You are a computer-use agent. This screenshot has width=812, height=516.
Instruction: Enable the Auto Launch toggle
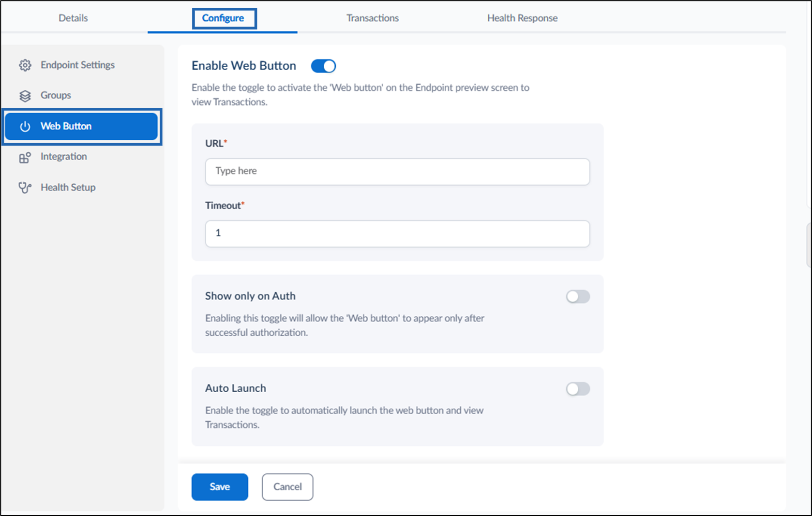578,389
